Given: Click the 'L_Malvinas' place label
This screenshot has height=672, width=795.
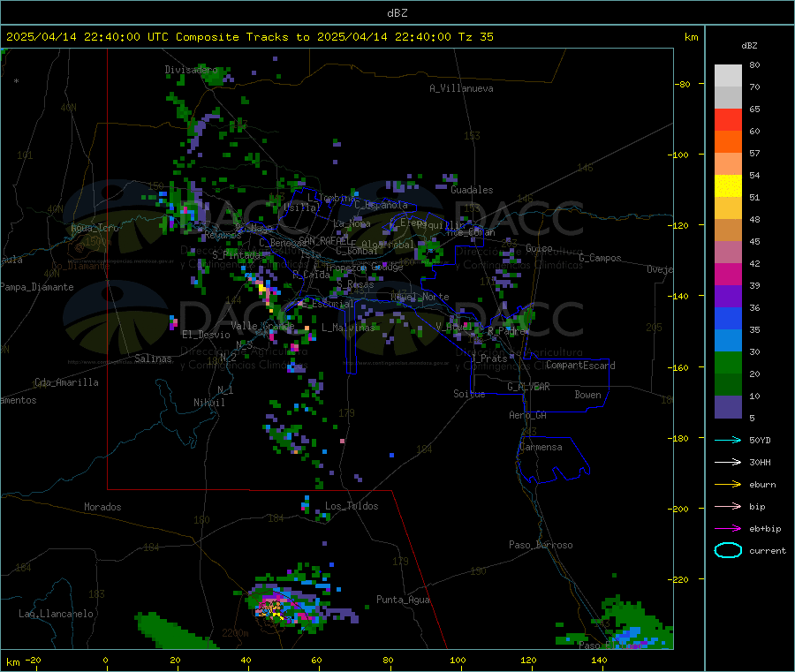Looking at the screenshot, I should pyautogui.click(x=348, y=328).
